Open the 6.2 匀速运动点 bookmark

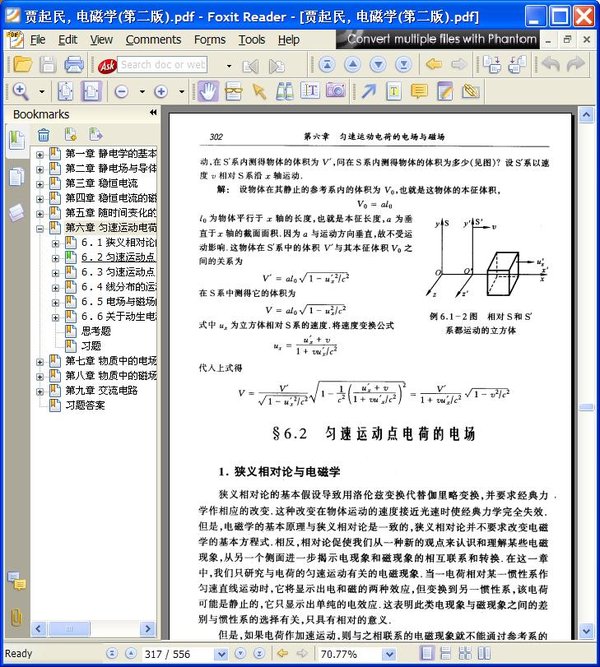point(118,257)
